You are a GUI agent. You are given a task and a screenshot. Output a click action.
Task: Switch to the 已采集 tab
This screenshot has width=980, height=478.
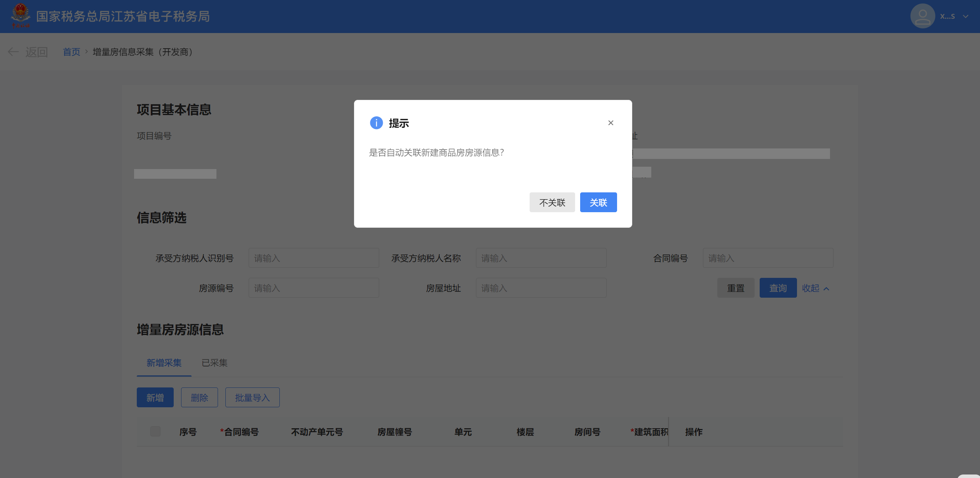click(x=214, y=363)
